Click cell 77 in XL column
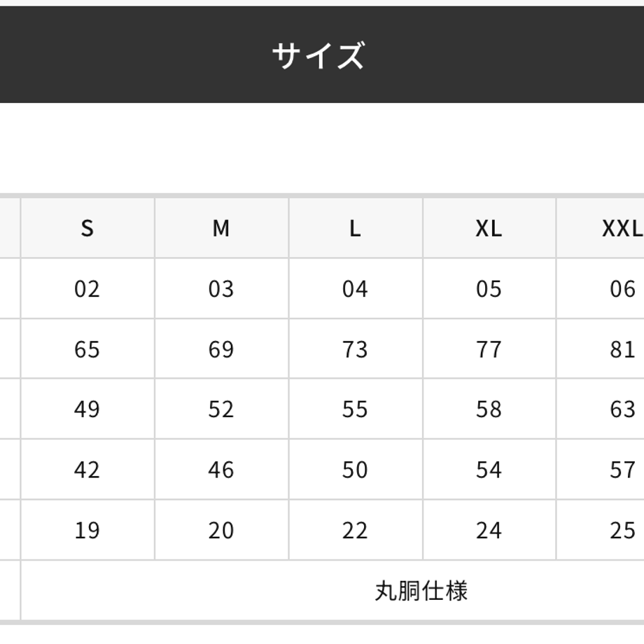This screenshot has width=644, height=644. (489, 349)
